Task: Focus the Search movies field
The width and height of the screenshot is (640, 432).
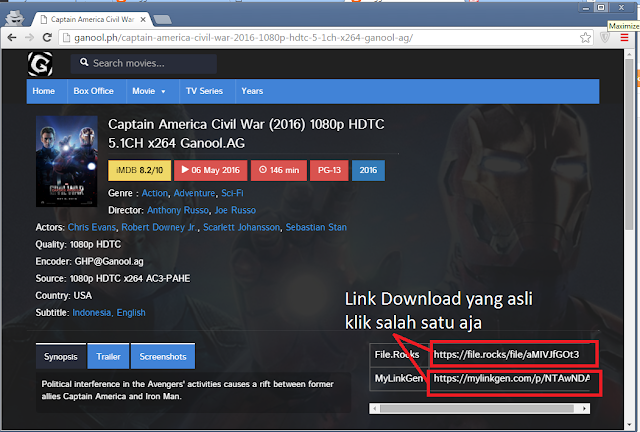Action: click(144, 63)
